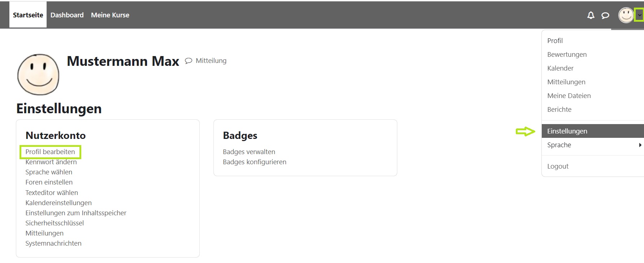The width and height of the screenshot is (644, 263).
Task: Click Logout in the user menu
Action: tap(558, 166)
